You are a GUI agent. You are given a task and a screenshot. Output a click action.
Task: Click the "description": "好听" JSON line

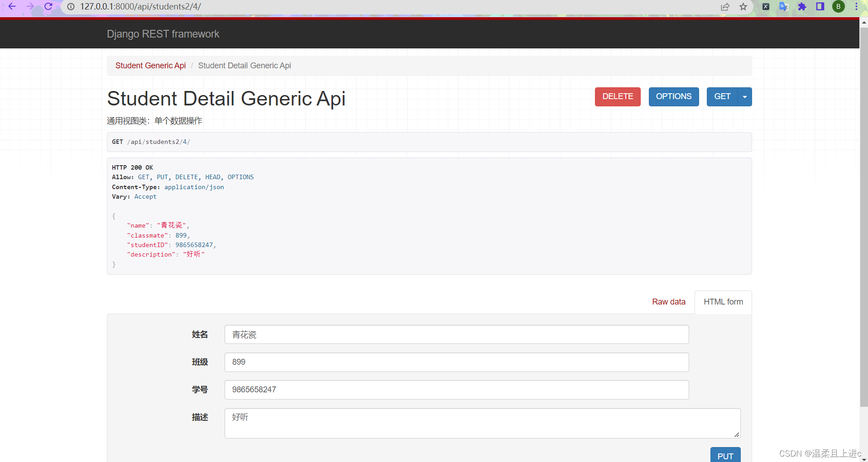(166, 254)
